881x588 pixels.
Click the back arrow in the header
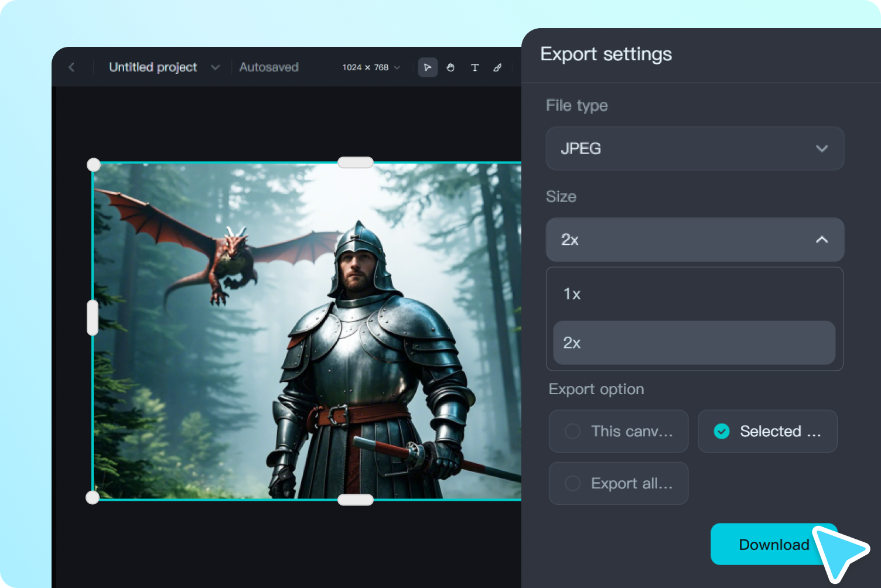[71, 67]
